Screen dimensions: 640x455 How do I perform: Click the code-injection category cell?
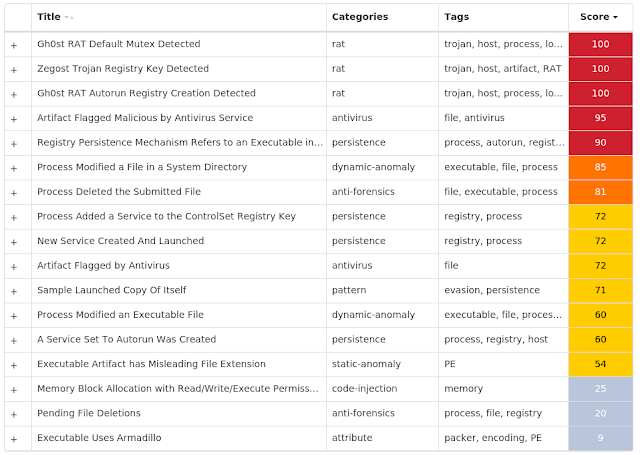364,388
